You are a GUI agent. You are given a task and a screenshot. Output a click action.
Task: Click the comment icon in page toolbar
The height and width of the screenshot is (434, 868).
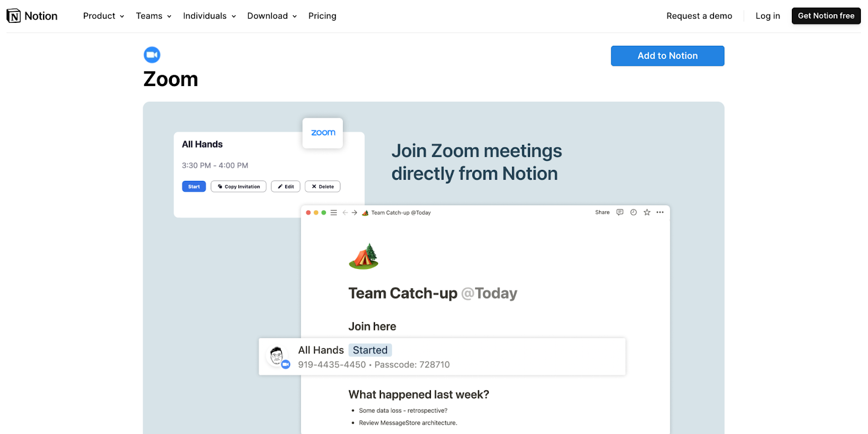click(620, 212)
